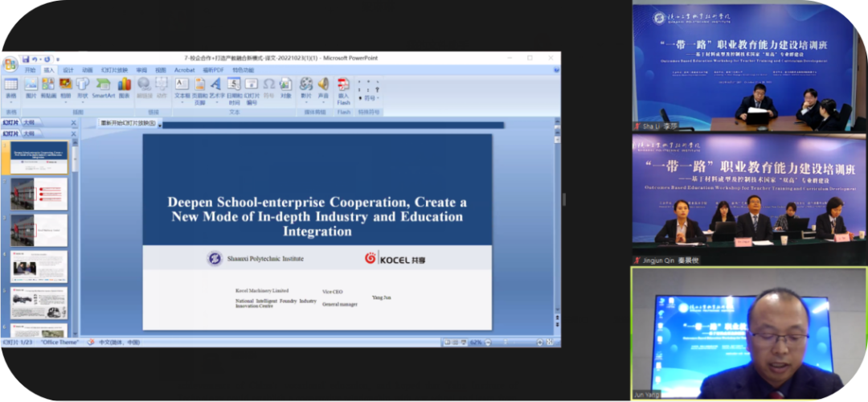Insert a text box with 文本框
Screen dimensions: 868x402
click(182, 85)
